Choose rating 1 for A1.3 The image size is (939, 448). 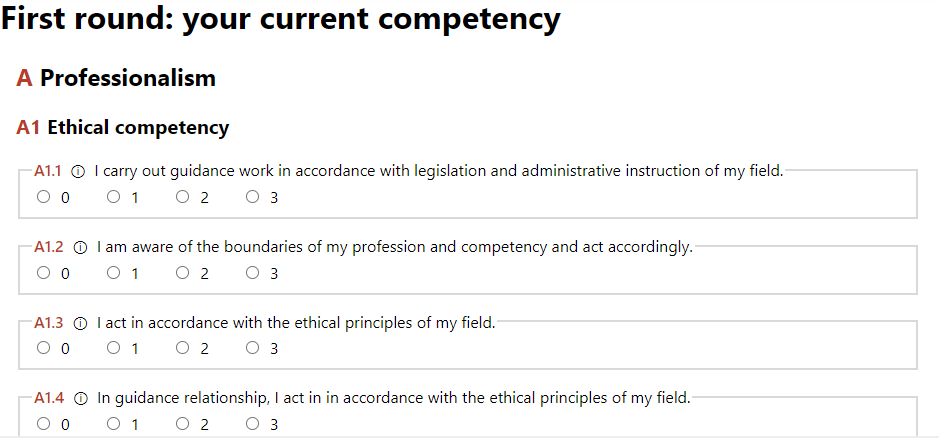pos(113,347)
